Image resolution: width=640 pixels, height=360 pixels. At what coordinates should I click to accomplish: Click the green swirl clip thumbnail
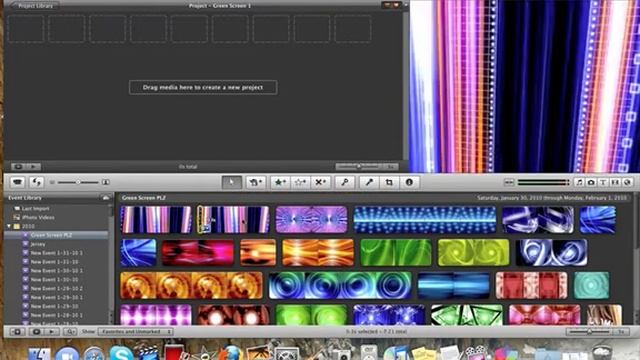point(396,252)
